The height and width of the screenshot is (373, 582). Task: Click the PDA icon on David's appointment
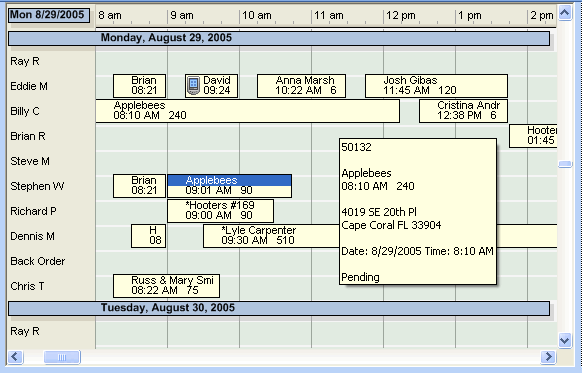193,86
